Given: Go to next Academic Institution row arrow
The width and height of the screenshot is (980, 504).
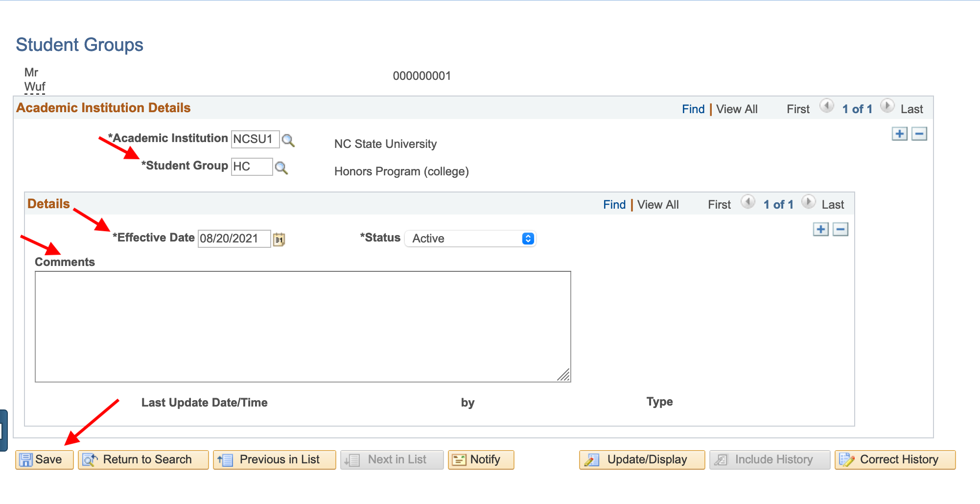Looking at the screenshot, I should (x=887, y=106).
